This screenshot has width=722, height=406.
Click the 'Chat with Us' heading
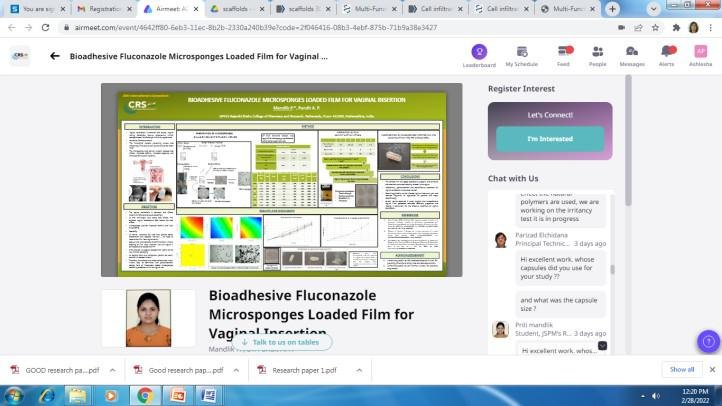(x=513, y=178)
